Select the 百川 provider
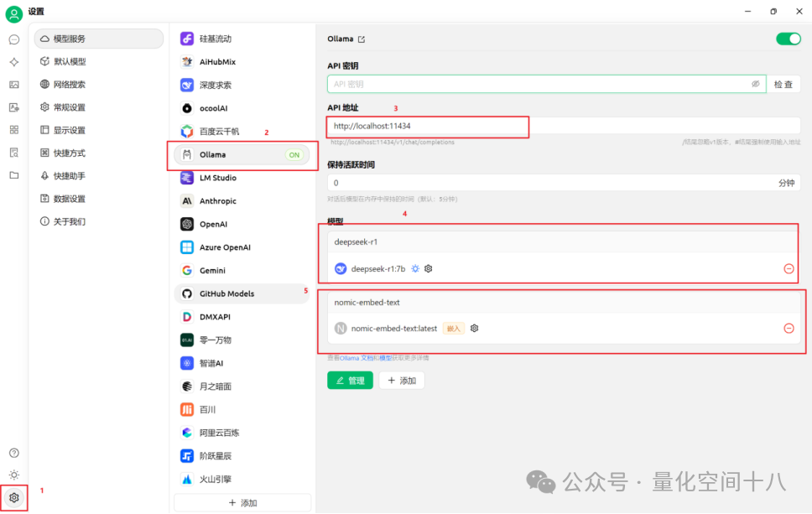The height and width of the screenshot is (514, 812). coord(242,409)
